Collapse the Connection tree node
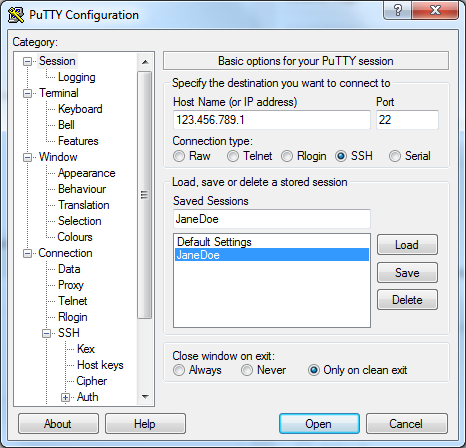 [27, 254]
